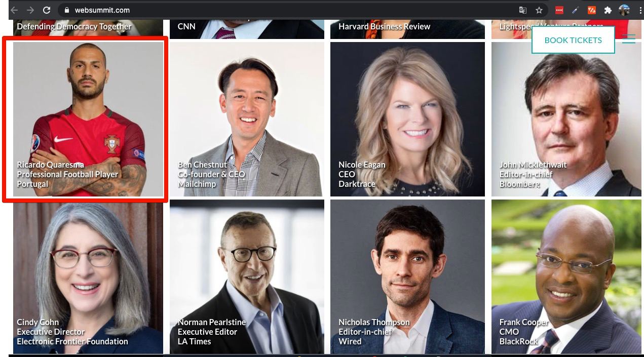View John Micklethwait Bloomberg speaker card

tap(566, 119)
